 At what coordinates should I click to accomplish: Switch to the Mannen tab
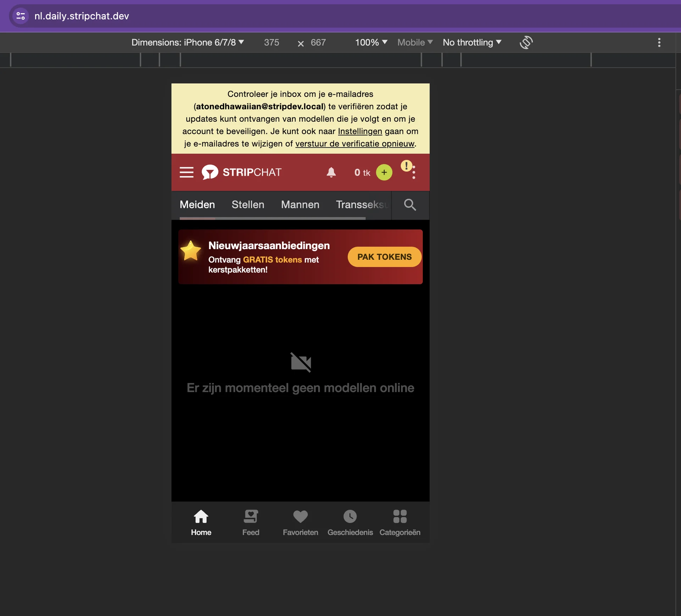pos(300,205)
